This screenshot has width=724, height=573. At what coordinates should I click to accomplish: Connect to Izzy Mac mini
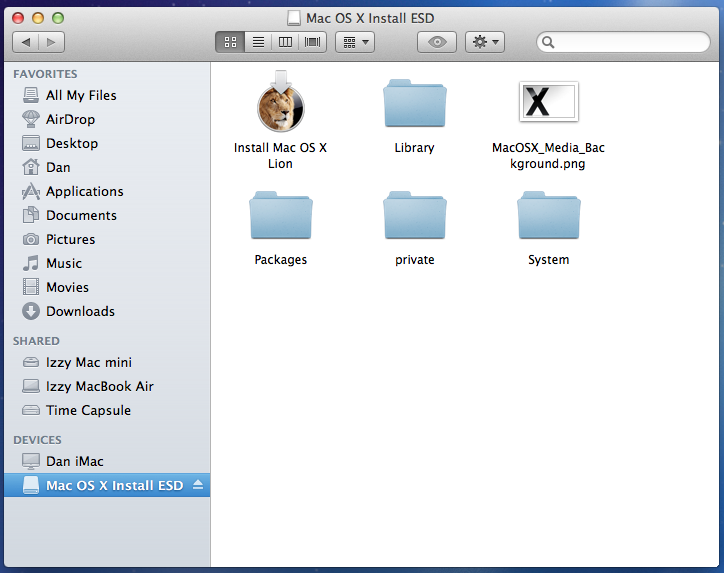[107, 362]
